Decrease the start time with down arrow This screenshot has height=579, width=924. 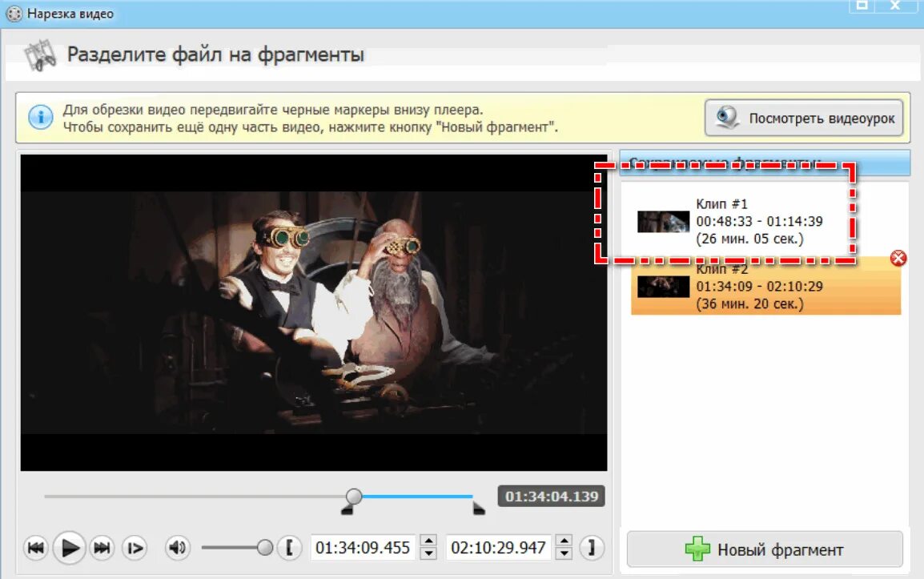pos(429,553)
